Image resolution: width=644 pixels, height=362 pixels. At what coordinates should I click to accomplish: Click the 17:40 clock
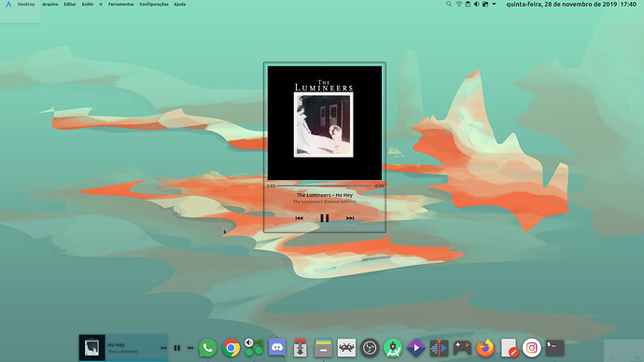(628, 4)
